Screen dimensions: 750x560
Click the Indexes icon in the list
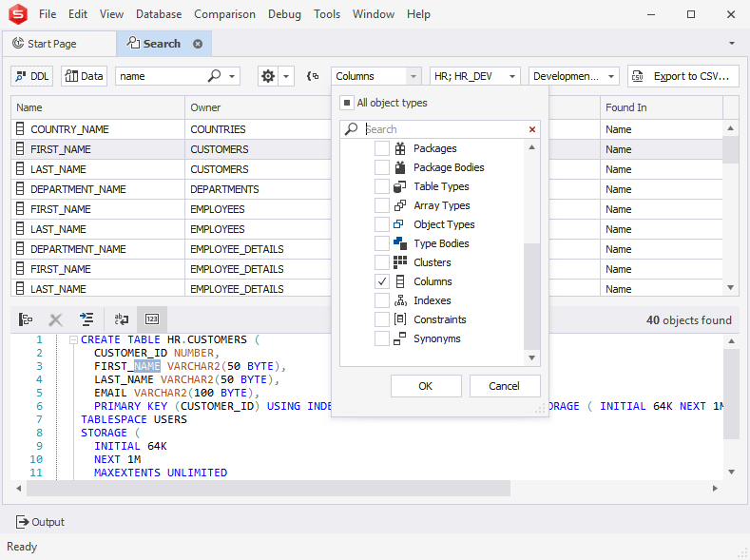coord(400,300)
